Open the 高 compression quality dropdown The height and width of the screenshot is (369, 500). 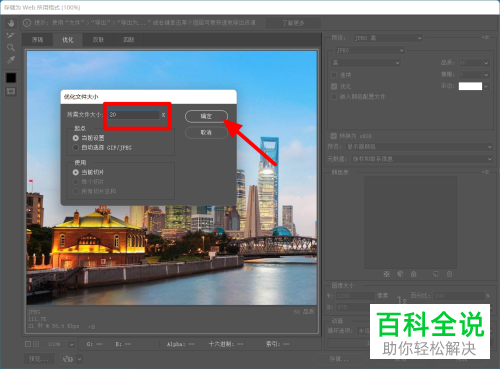point(366,63)
